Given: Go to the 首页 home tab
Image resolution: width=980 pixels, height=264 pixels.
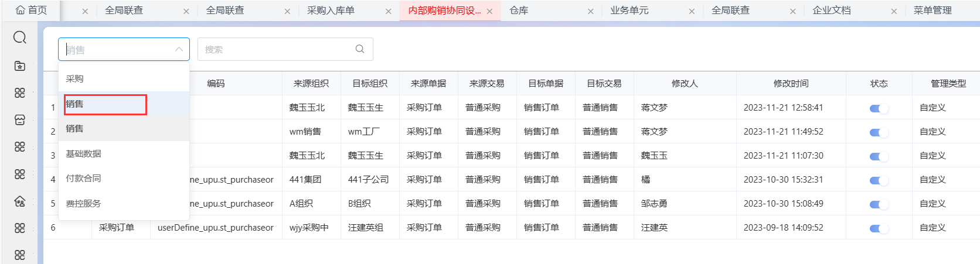Looking at the screenshot, I should click(x=32, y=11).
